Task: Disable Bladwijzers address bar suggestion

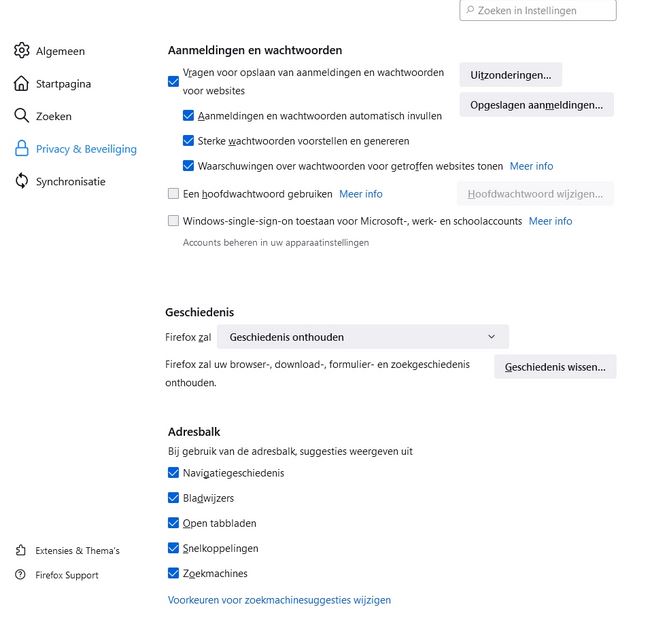Action: pyautogui.click(x=174, y=498)
